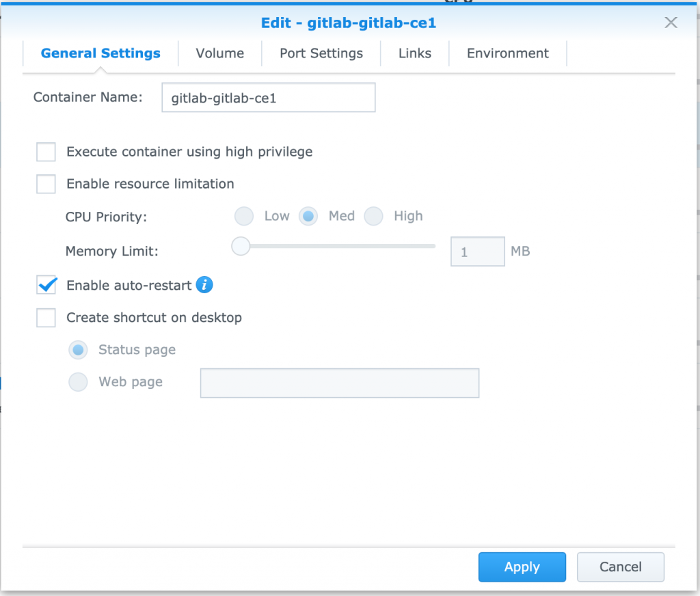Image resolution: width=700 pixels, height=596 pixels.
Task: Click the Apply button
Action: click(x=522, y=567)
